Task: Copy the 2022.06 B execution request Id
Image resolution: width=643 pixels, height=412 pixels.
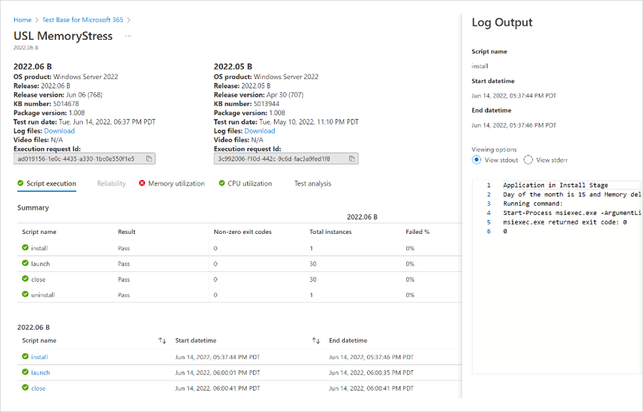Action: (x=149, y=159)
